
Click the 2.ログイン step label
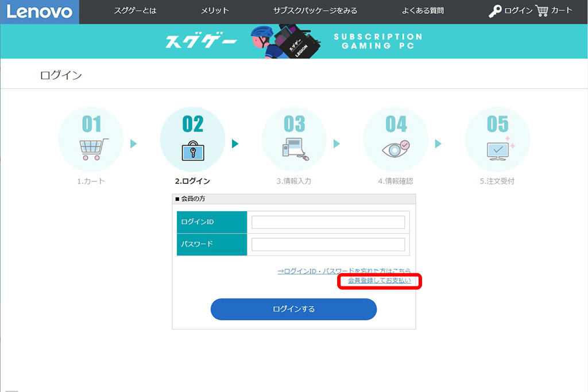[x=192, y=181]
